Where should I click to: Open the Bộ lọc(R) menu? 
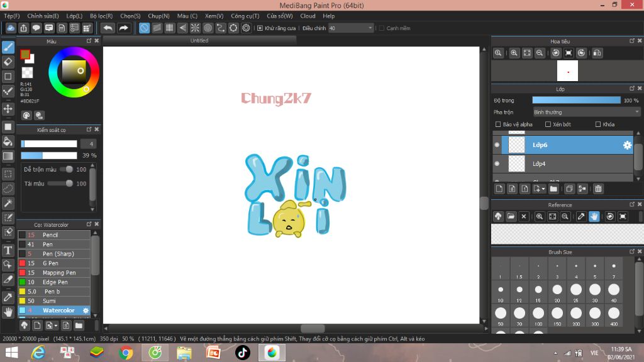[x=101, y=16]
